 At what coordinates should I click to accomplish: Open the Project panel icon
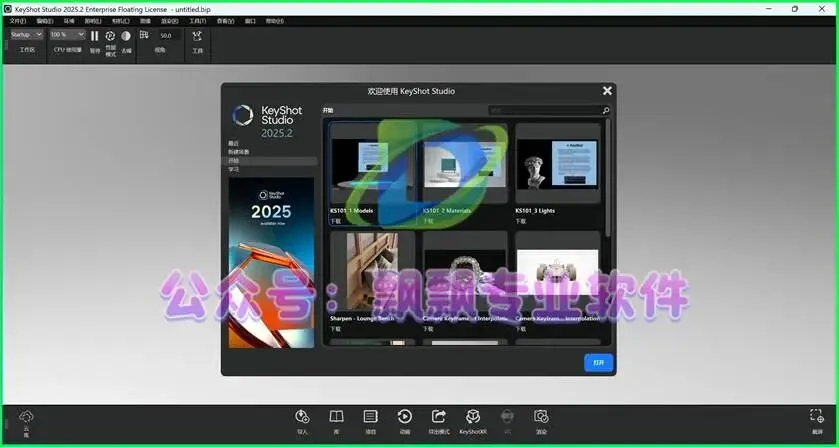(x=370, y=416)
